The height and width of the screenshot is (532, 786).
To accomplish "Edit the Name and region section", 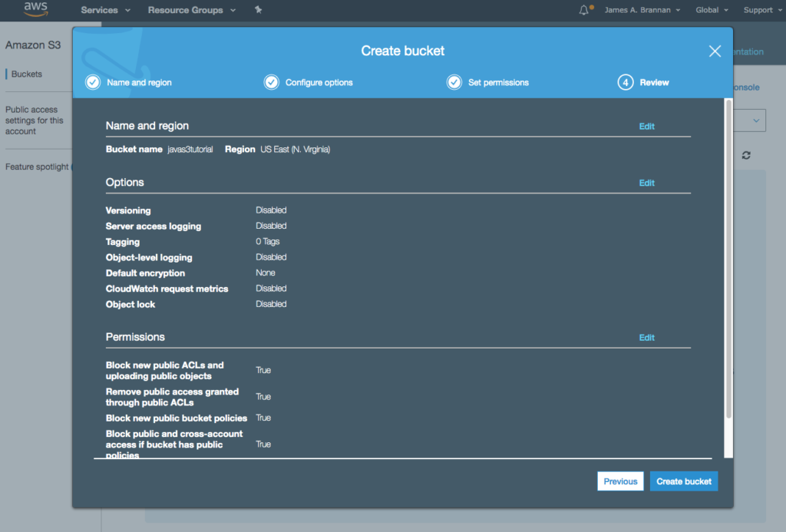I will [x=646, y=127].
